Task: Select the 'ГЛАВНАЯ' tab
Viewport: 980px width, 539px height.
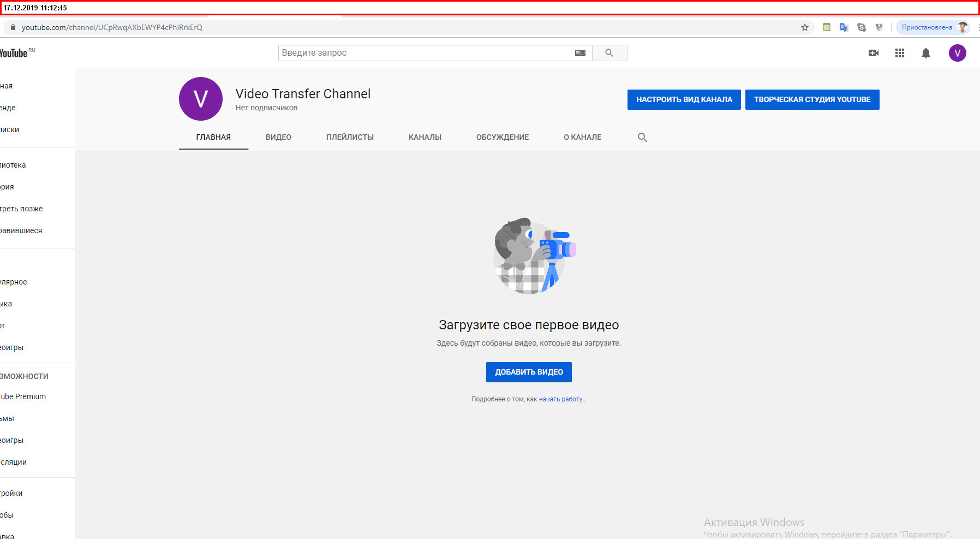Action: (x=213, y=137)
